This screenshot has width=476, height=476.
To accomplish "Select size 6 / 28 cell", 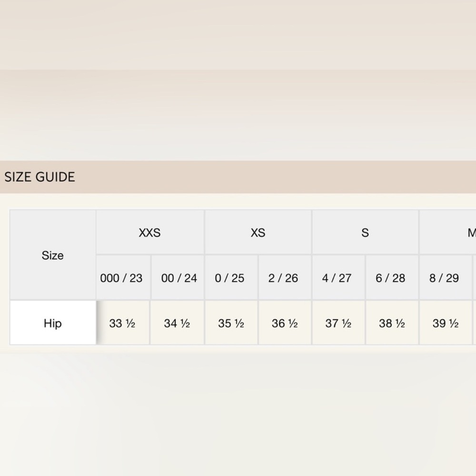I will 392,278.
